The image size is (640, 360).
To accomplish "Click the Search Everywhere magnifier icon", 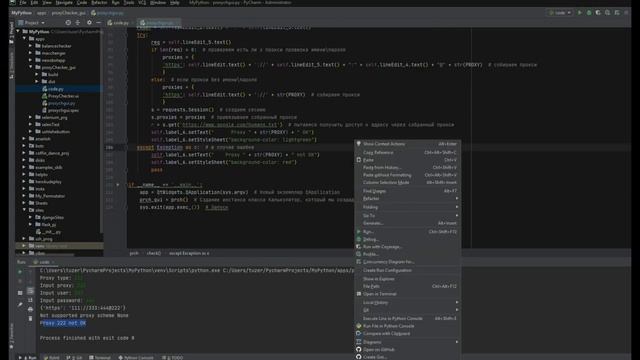I will tap(608, 13).
